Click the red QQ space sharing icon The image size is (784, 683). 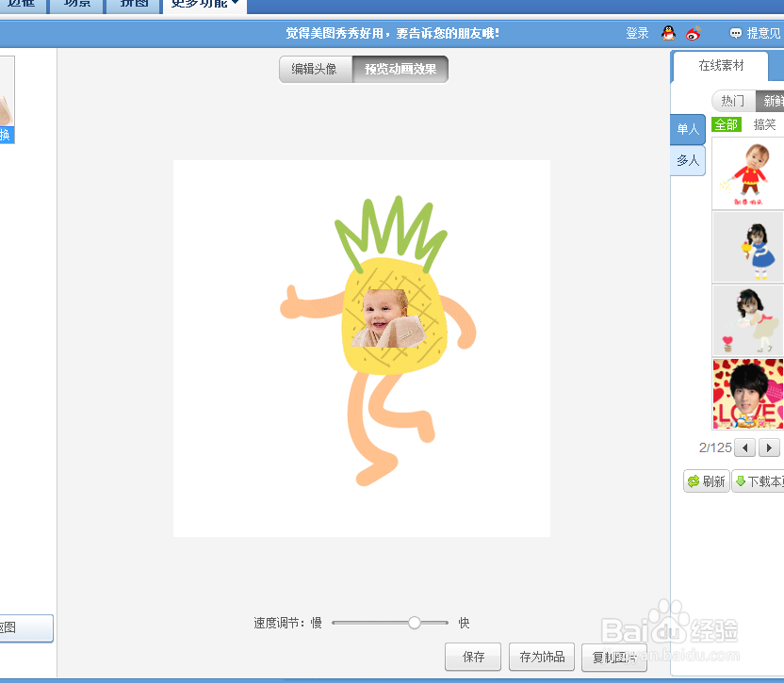pyautogui.click(x=693, y=33)
